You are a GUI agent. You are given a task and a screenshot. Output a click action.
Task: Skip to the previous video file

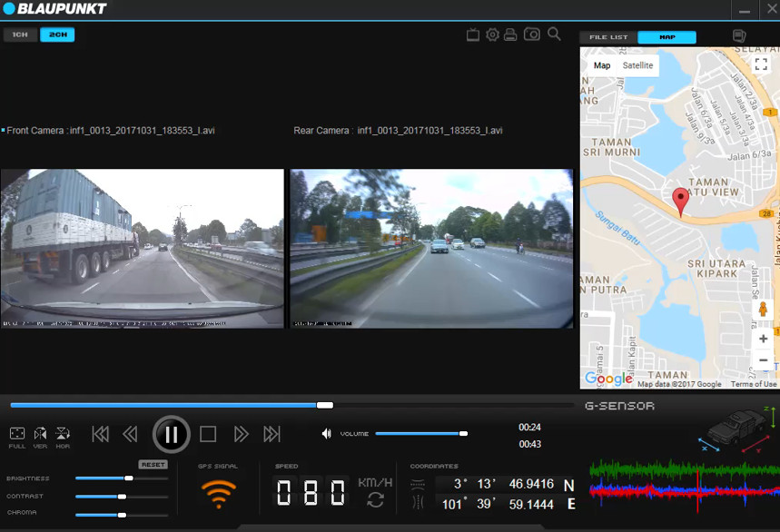point(100,435)
